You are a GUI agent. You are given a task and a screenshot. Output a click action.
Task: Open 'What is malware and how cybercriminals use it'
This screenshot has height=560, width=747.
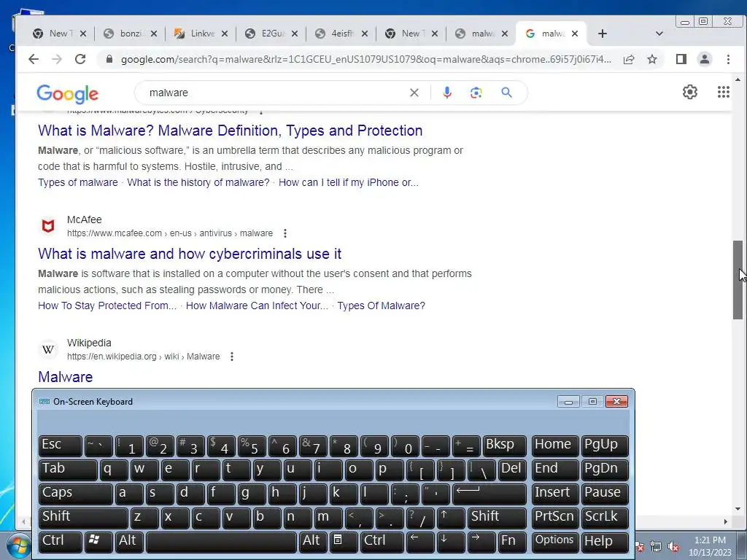click(x=190, y=254)
